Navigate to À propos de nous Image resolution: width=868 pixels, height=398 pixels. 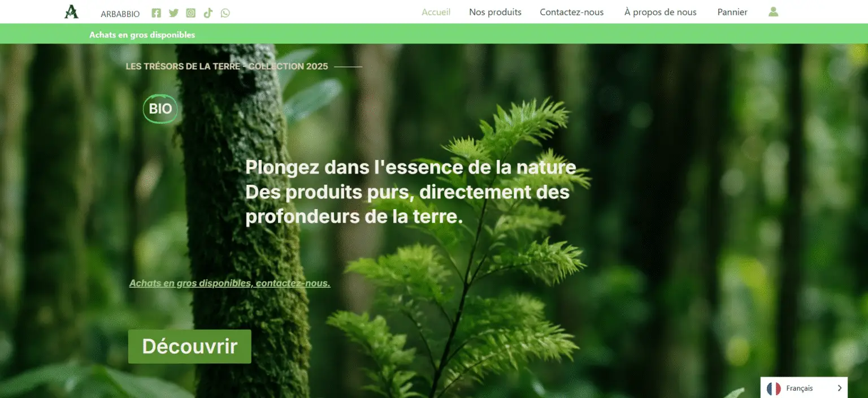pyautogui.click(x=661, y=12)
